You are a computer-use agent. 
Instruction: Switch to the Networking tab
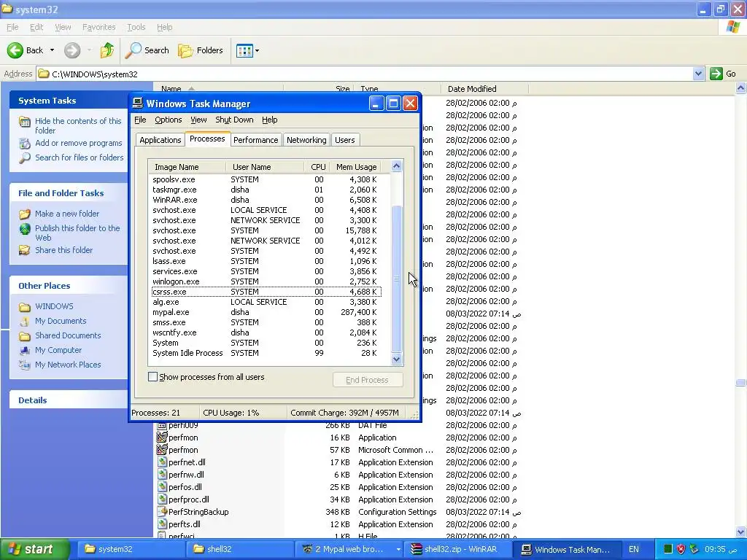coord(306,140)
